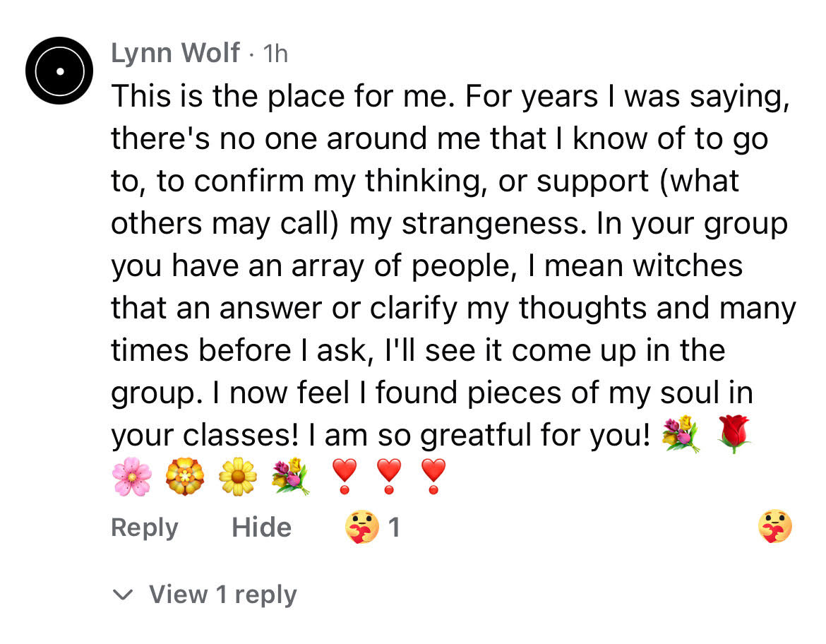826x644 pixels.
Task: Open the reaction count showing 1
Action: click(x=394, y=527)
